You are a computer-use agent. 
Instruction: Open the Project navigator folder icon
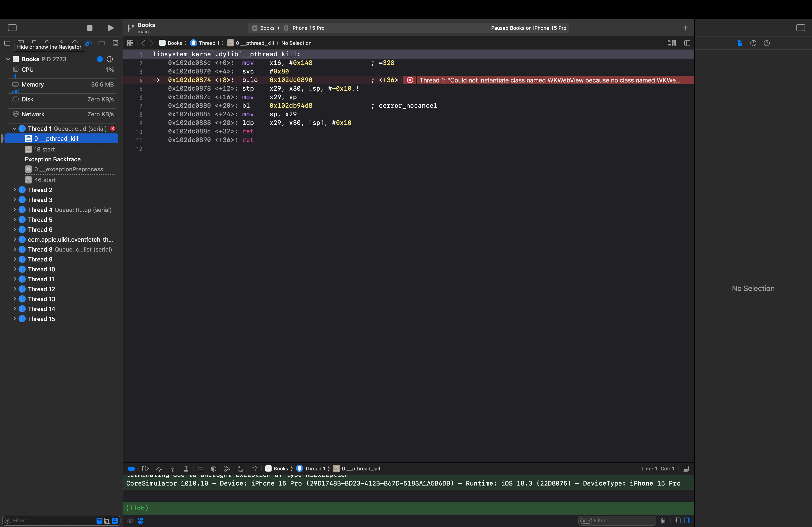pyautogui.click(x=7, y=43)
